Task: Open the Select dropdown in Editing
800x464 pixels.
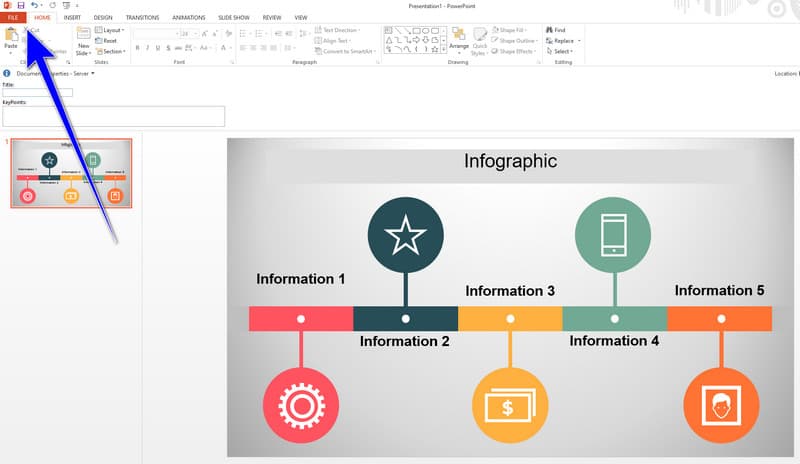Action: pos(560,52)
